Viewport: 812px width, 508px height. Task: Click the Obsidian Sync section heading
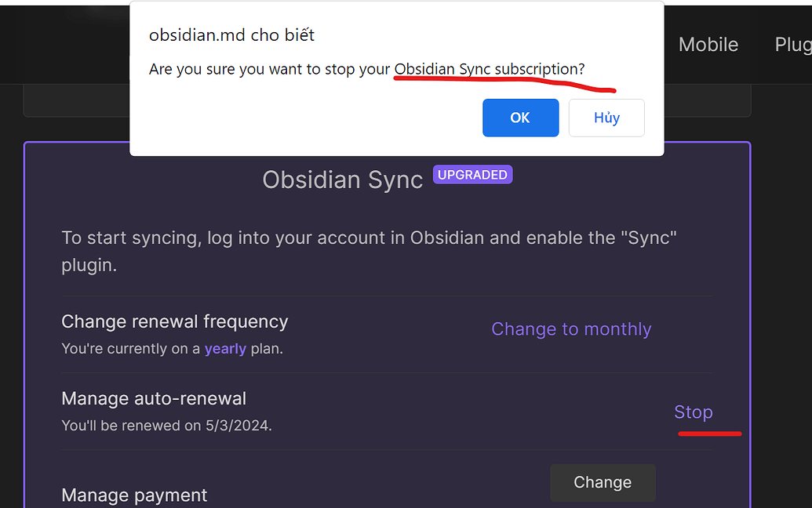pos(342,180)
